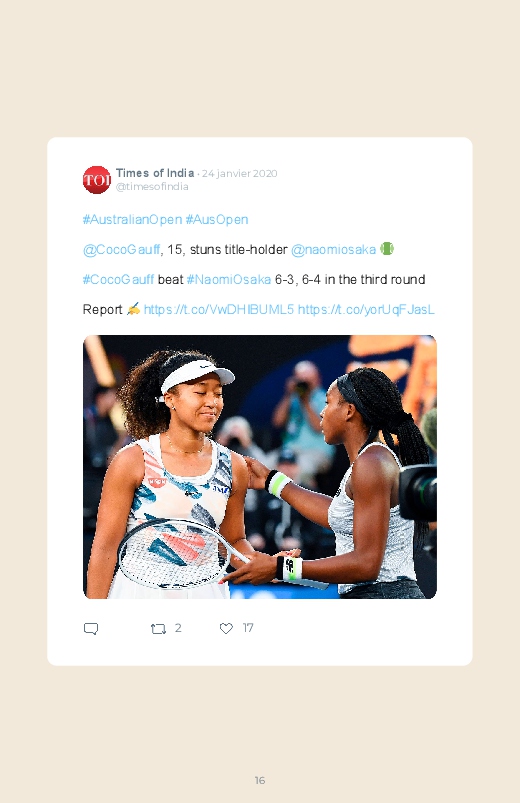Click the retweet arrows icon

158,628
